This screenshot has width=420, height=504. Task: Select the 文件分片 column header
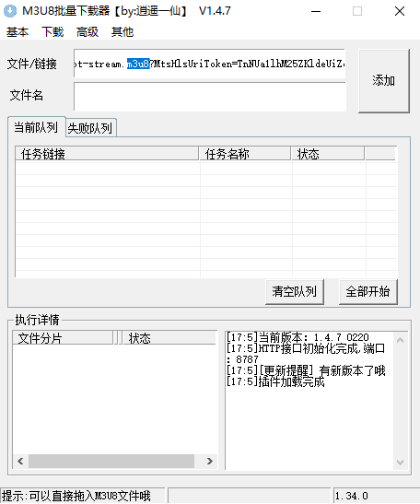pos(63,338)
